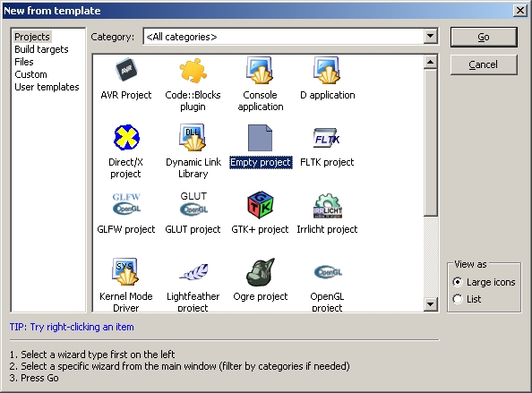Select Projects wizard type

click(32, 37)
